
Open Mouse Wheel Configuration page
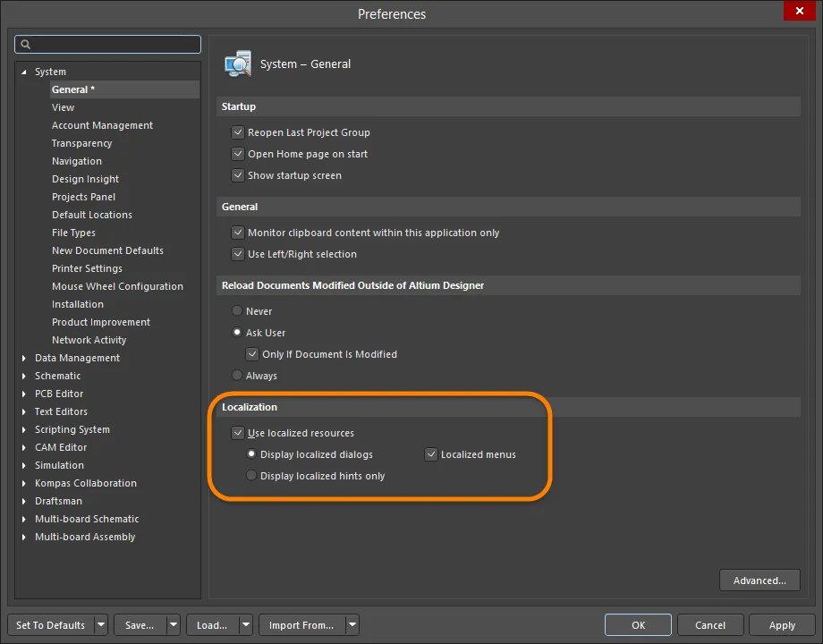(x=117, y=286)
